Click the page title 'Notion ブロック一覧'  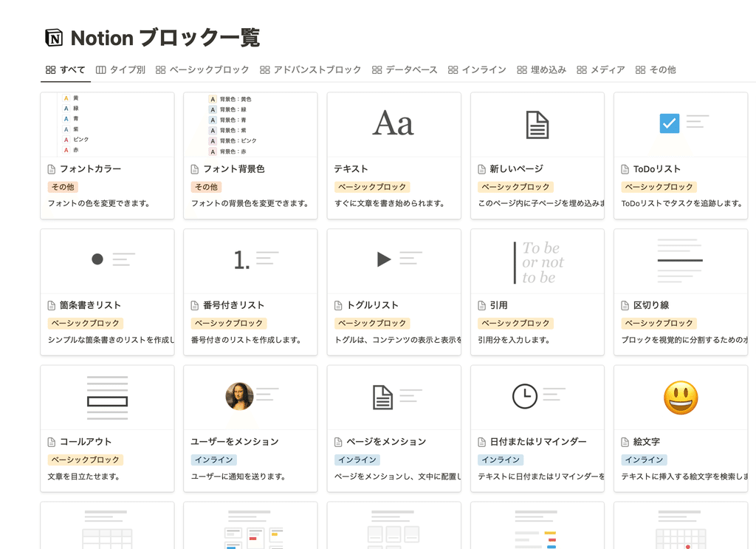point(165,38)
